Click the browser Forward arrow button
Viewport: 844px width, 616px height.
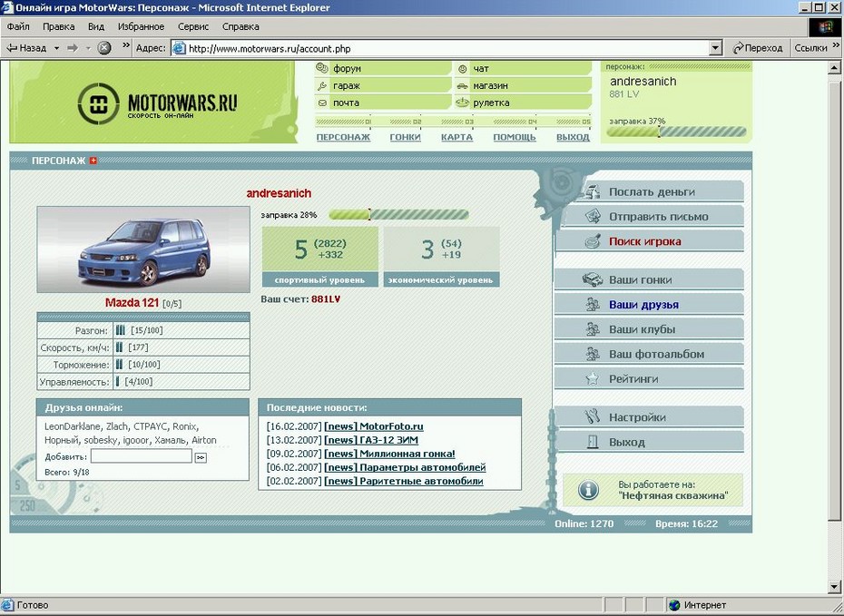73,48
